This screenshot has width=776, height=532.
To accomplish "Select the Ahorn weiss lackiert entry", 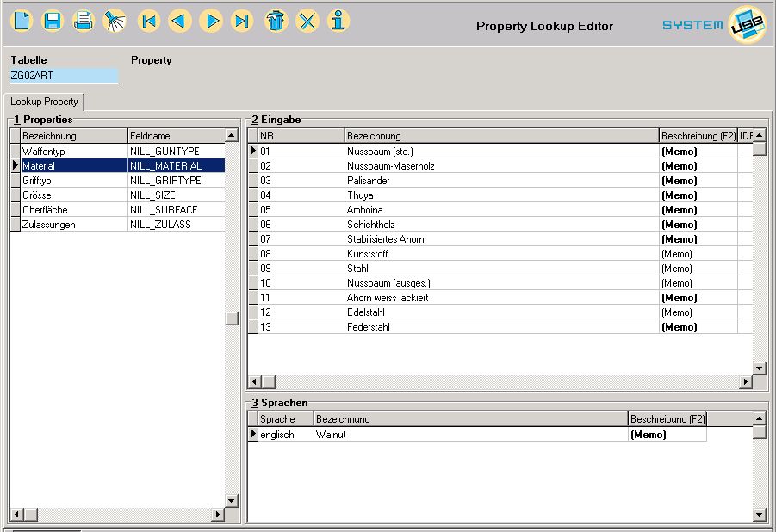I will point(500,298).
